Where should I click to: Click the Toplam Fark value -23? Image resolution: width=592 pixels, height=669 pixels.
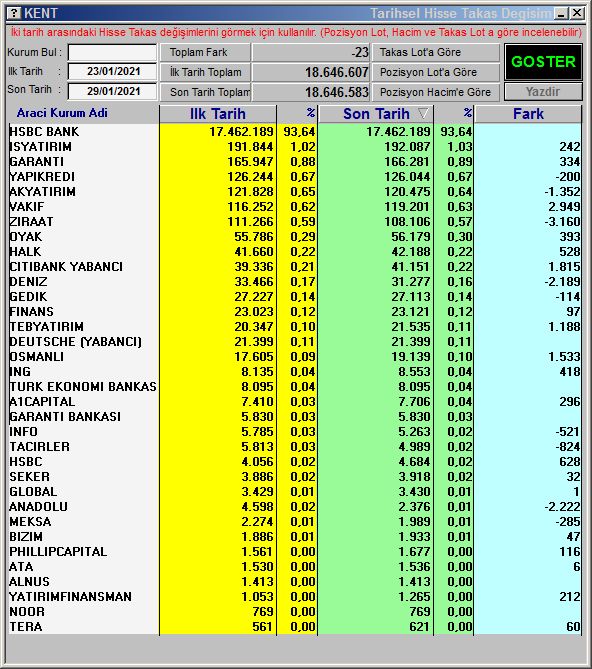coord(360,52)
